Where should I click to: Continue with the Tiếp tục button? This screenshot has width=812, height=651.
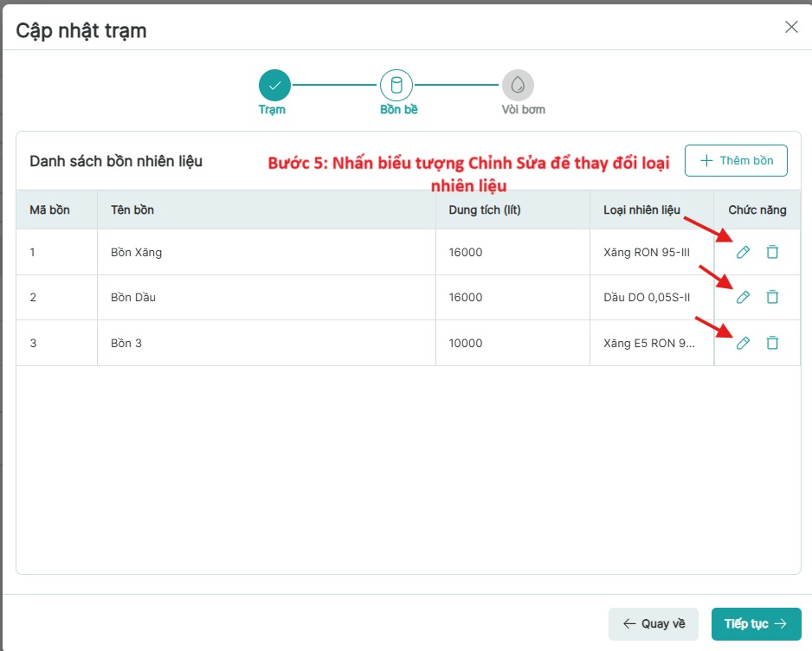coord(756,623)
